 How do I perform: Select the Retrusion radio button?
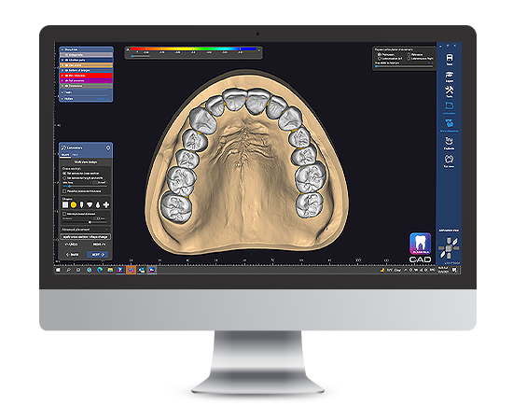(409, 54)
